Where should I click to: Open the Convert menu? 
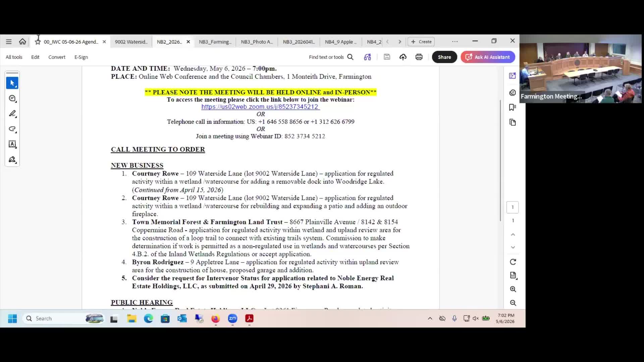click(57, 57)
